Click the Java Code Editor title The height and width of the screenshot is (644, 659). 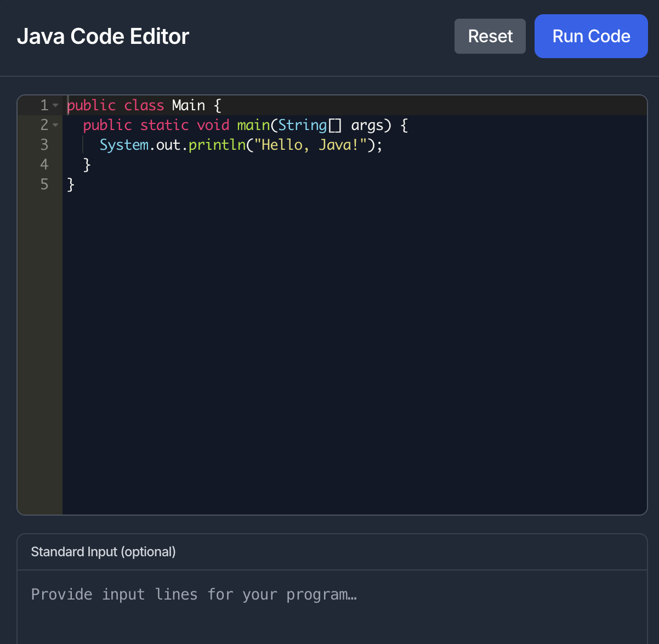click(x=103, y=36)
